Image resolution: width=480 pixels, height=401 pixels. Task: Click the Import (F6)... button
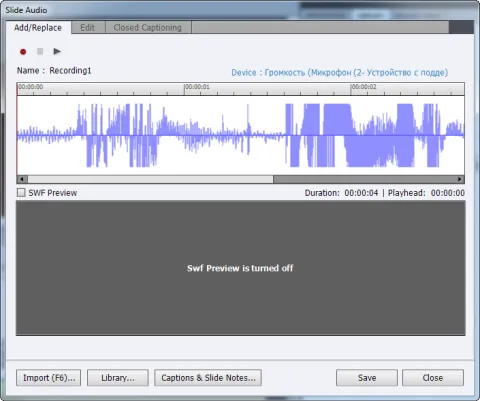coord(49,378)
